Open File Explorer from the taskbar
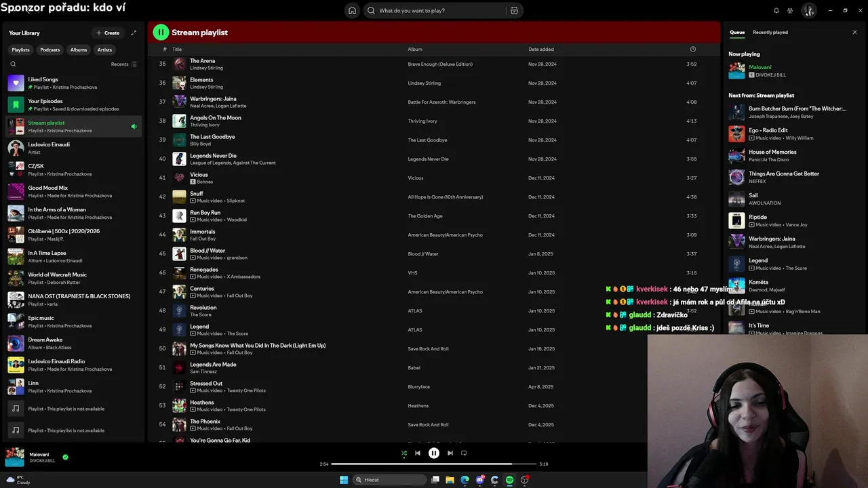The height and width of the screenshot is (488, 868). (450, 480)
